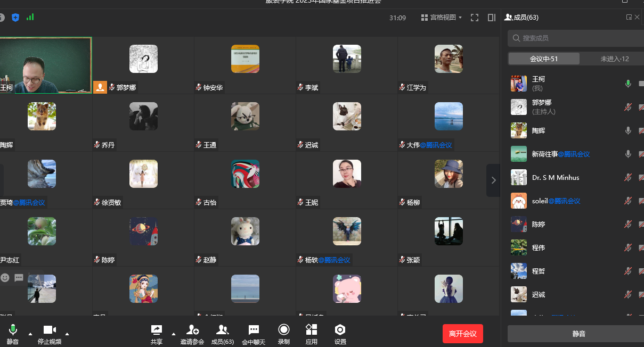This screenshot has width=644, height=347.
Task: Open the 邀请参会 invite option
Action: (192, 334)
